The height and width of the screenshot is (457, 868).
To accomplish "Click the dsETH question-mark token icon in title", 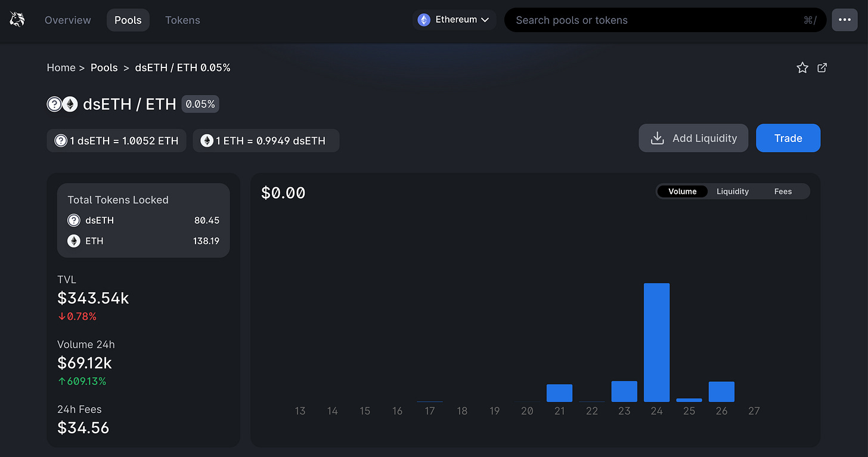I will point(55,104).
